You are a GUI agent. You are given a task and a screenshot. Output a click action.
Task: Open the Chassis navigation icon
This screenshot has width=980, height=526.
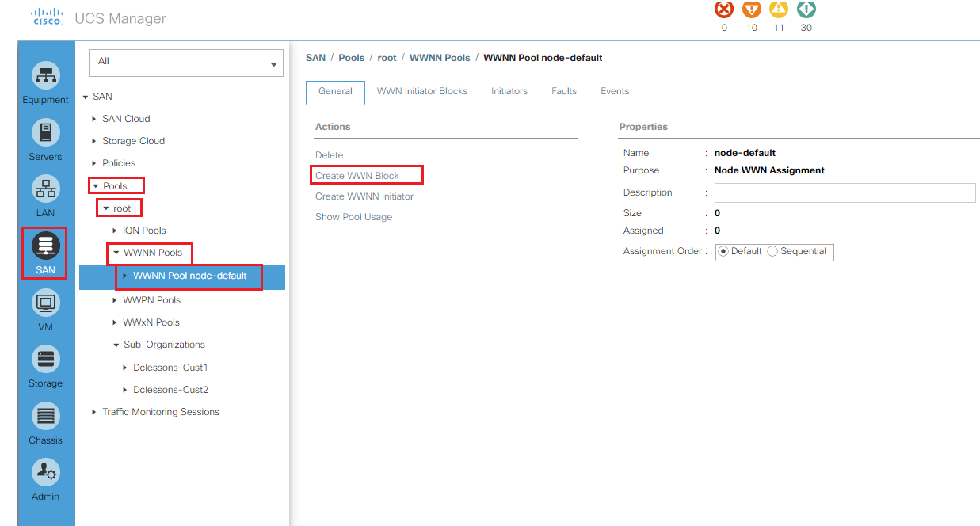tap(45, 417)
